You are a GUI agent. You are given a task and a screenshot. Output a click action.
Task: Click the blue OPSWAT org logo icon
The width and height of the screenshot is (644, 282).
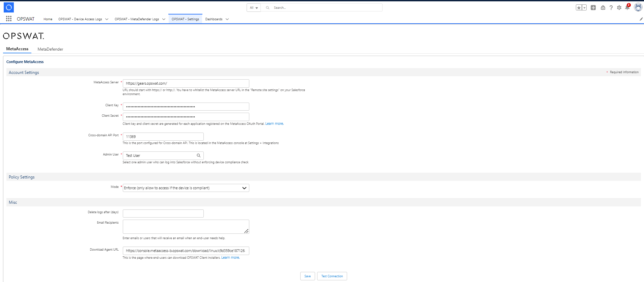click(9, 7)
